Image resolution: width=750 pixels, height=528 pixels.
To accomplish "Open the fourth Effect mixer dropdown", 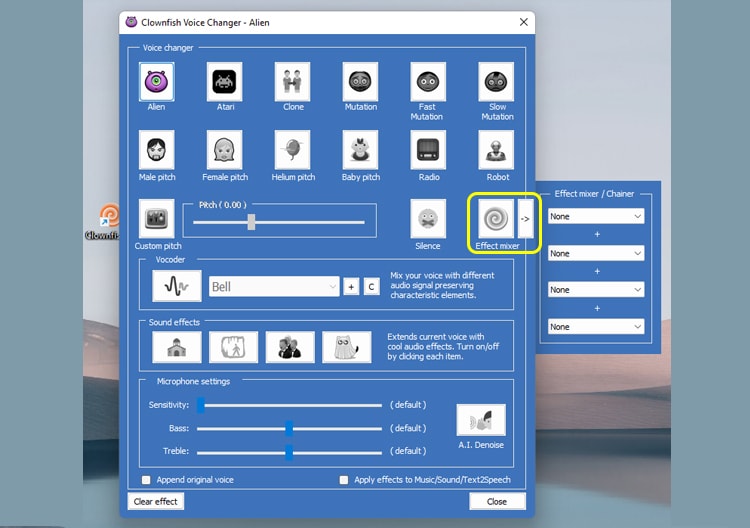I will tap(596, 327).
